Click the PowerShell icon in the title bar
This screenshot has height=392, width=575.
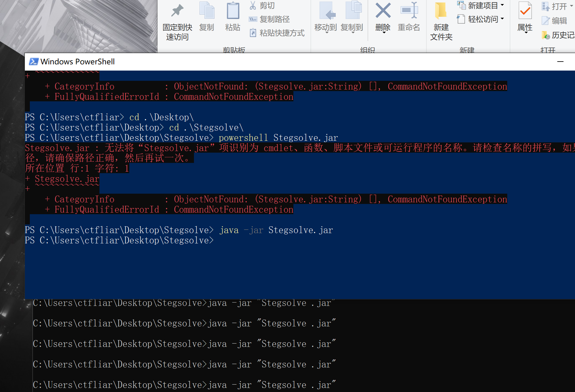pyautogui.click(x=34, y=62)
